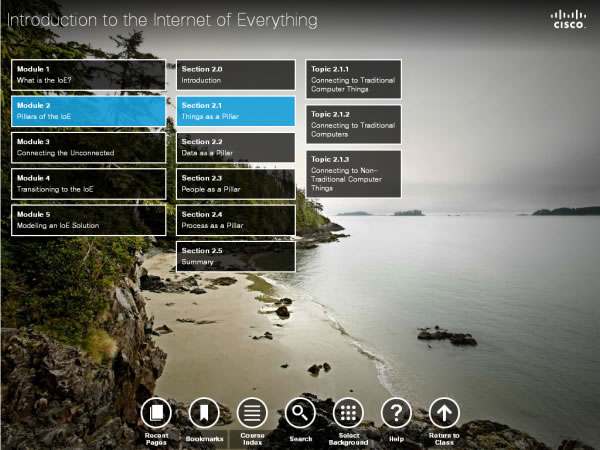Select Module 2 Pillars of the IoE
Screen dimensions: 600x450
[89, 111]
